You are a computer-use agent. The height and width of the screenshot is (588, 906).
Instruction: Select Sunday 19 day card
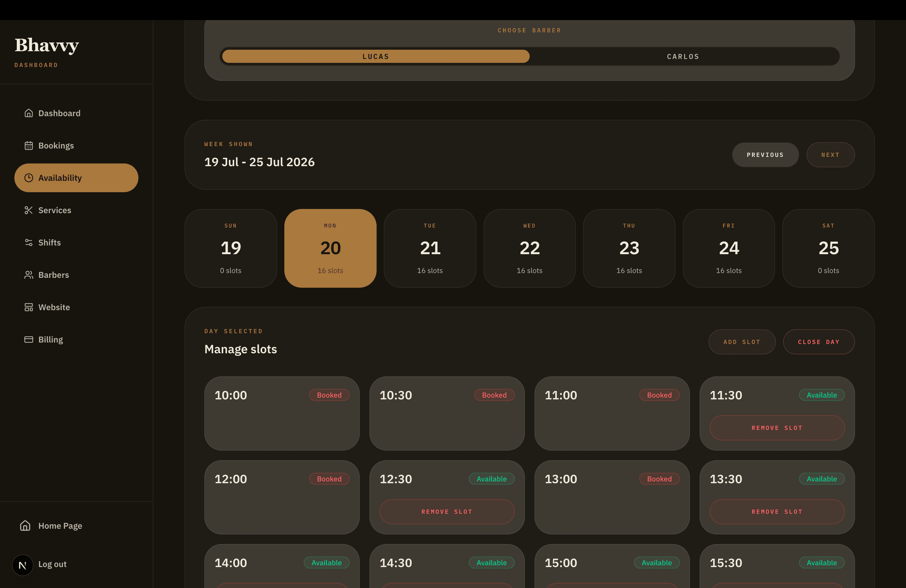pos(231,248)
